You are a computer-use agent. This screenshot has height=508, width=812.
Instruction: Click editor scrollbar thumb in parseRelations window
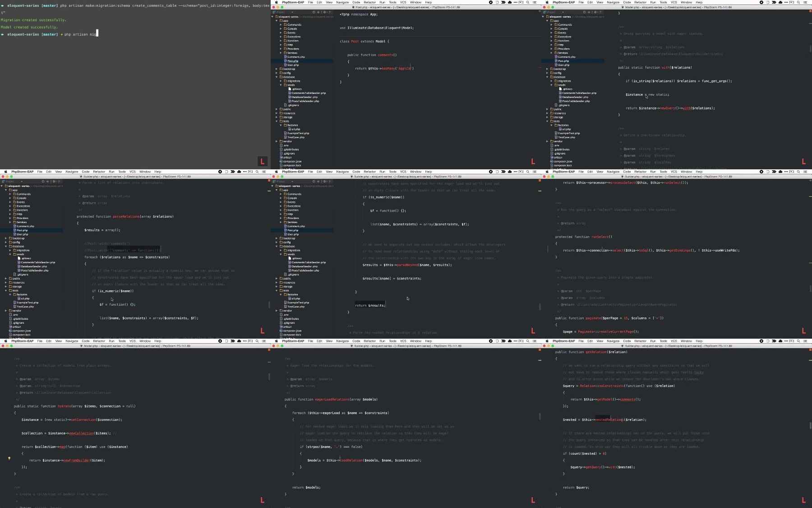tap(269, 305)
